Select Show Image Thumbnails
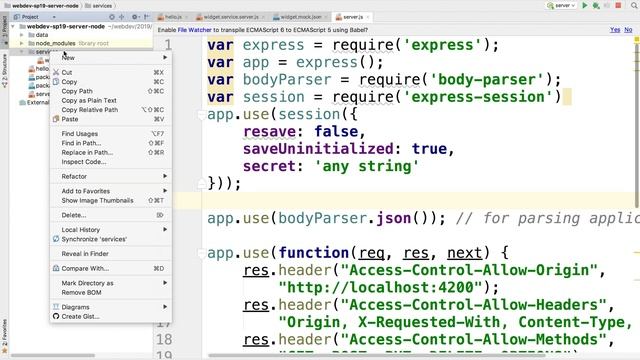Viewport: 640px width, 360px height. click(110, 200)
